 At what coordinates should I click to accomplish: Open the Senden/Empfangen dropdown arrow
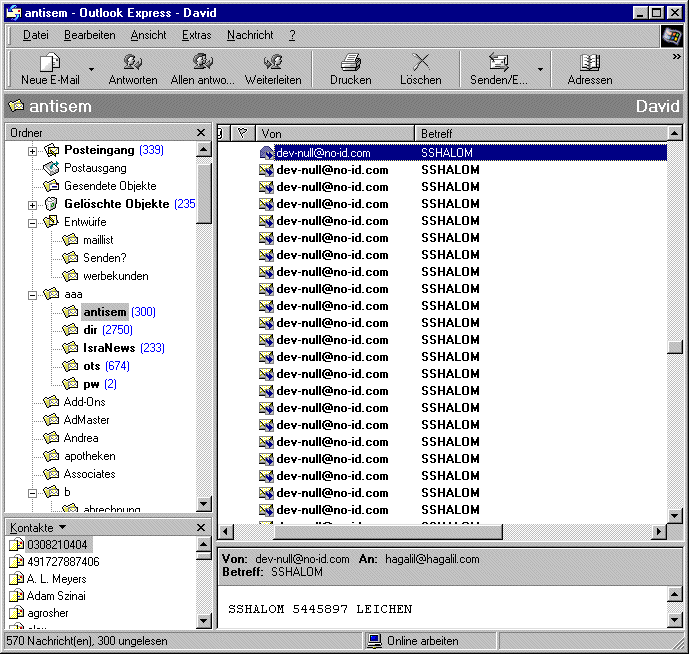[541, 70]
